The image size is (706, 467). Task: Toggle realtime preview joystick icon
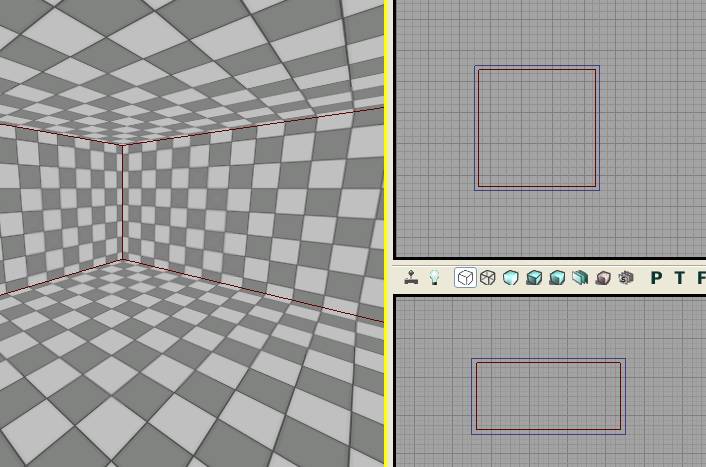pos(411,277)
